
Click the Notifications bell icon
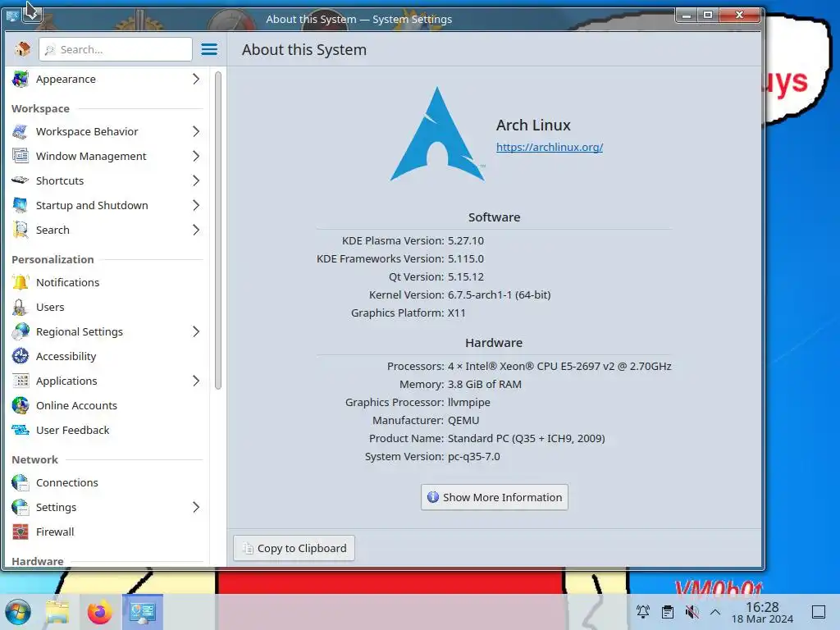click(x=21, y=282)
